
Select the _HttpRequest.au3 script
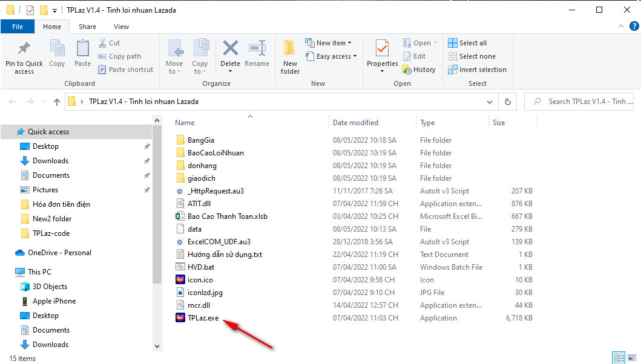tap(209, 191)
